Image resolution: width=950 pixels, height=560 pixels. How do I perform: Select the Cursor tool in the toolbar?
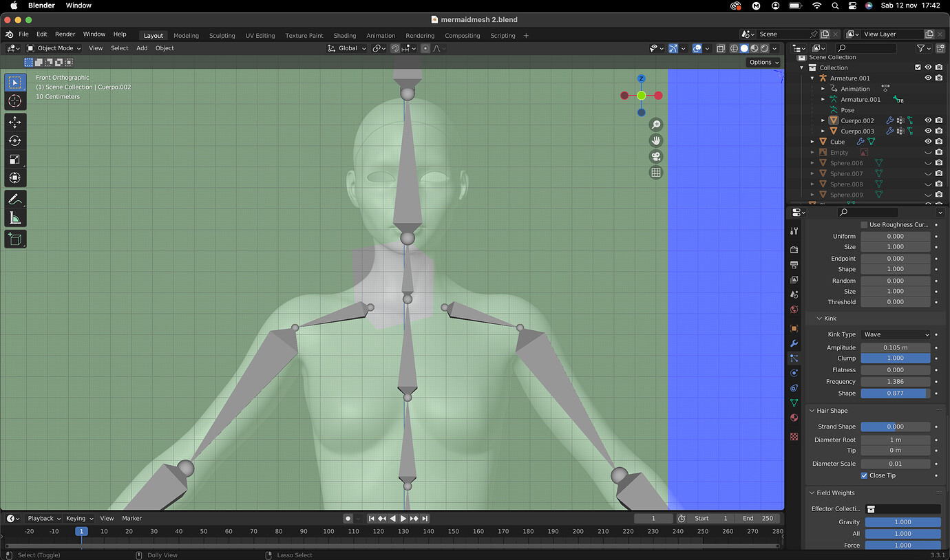coord(15,101)
